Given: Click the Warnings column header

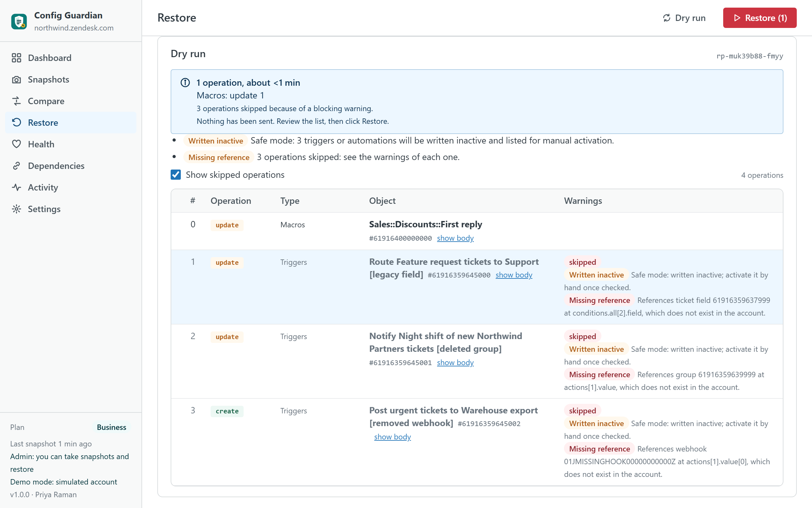Looking at the screenshot, I should pyautogui.click(x=583, y=201).
